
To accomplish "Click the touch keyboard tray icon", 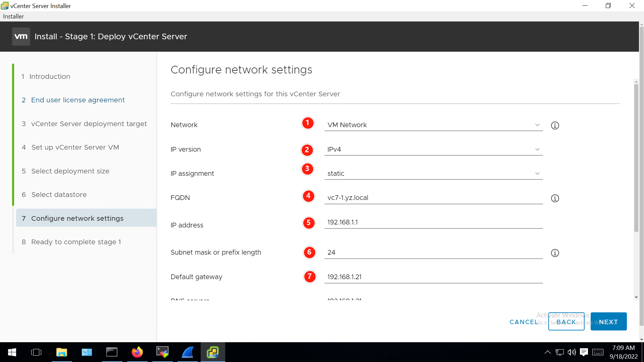I will [598, 352].
